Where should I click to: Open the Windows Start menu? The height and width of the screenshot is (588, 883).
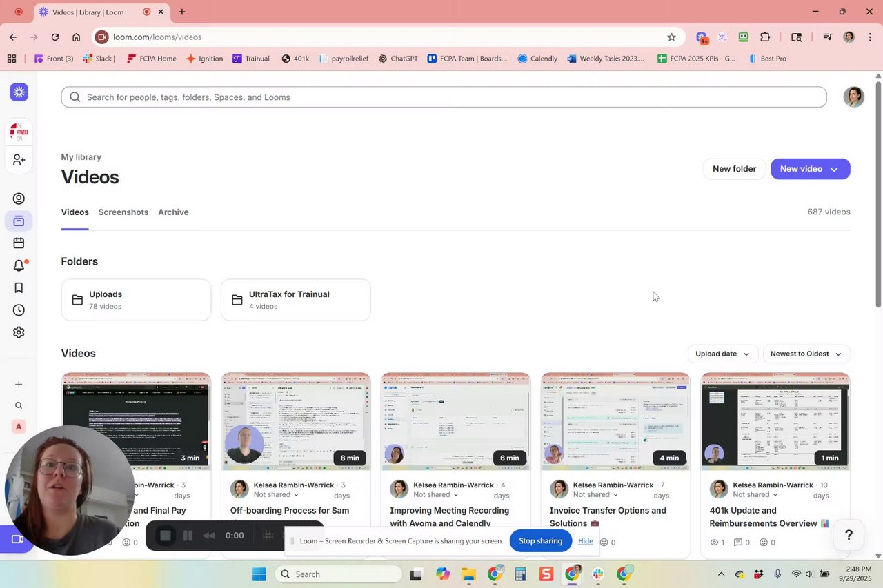[x=259, y=574]
